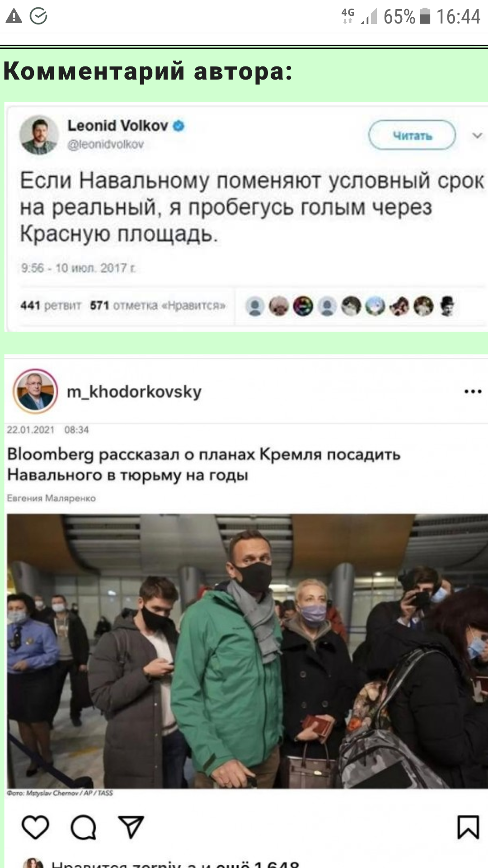Tap last hat-wearing liker avatar
This screenshot has width=488, height=868.
[x=447, y=307]
